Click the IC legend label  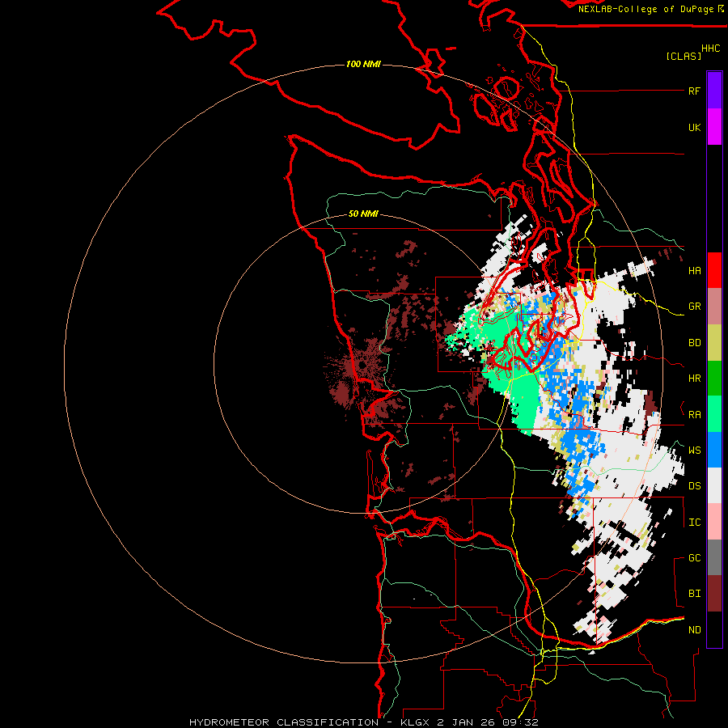pos(694,523)
